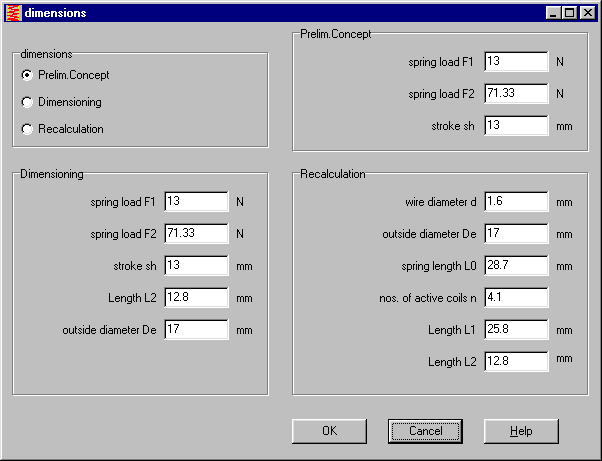The image size is (602, 461).
Task: Cancel the dimensions dialog
Action: [425, 431]
